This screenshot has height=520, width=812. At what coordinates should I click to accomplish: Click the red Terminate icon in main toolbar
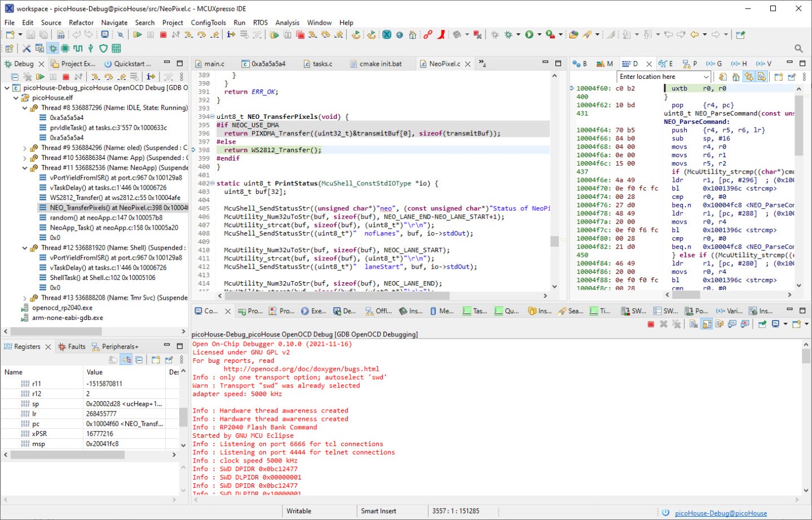163,35
